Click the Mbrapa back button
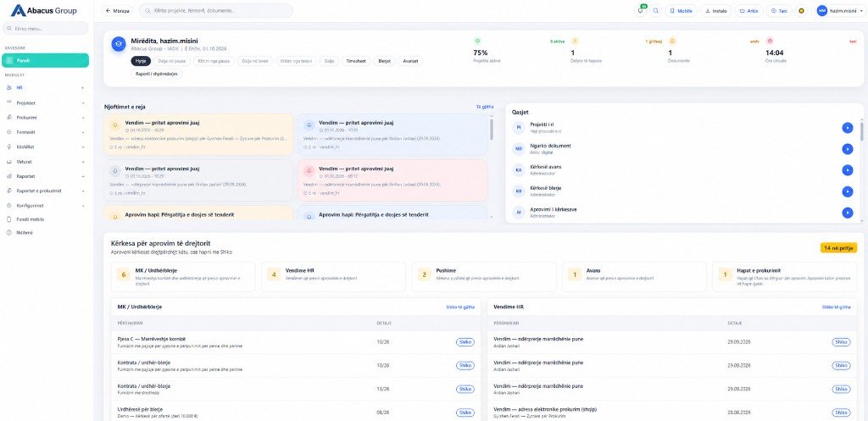Image resolution: width=868 pixels, height=421 pixels. coord(117,10)
